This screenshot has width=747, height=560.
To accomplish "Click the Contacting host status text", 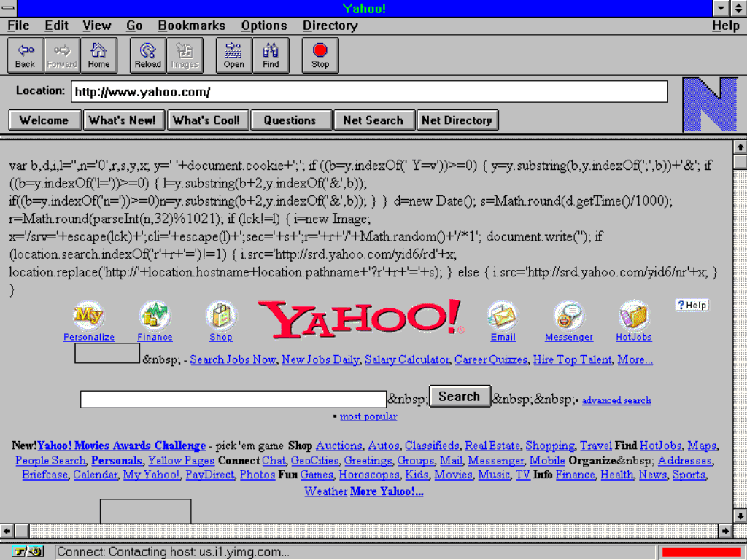I will (173, 553).
